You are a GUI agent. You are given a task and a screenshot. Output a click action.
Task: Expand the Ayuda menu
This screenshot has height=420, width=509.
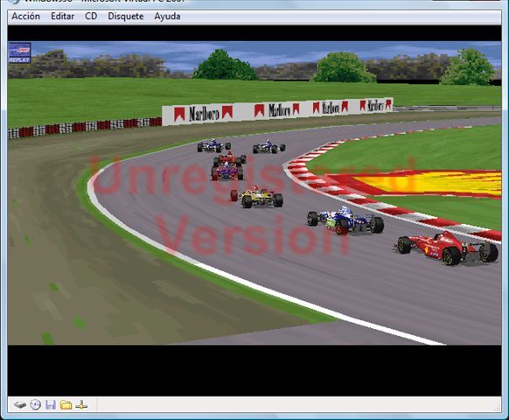coord(167,17)
